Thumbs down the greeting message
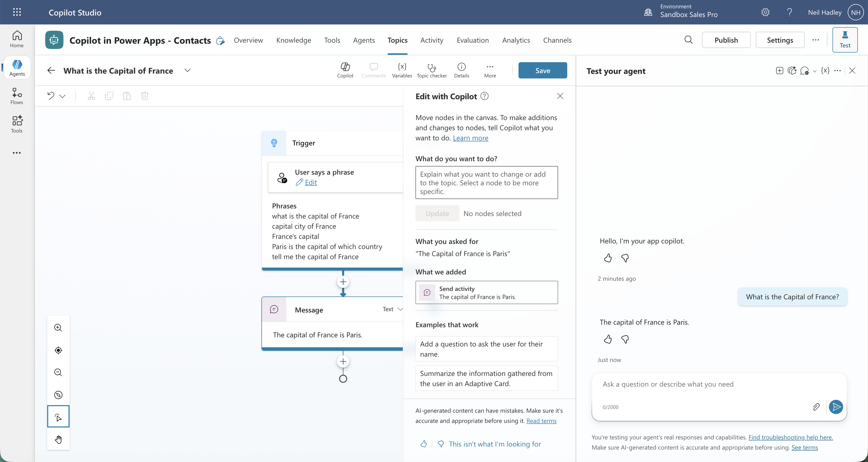Viewport: 868px width, 462px height. click(625, 258)
